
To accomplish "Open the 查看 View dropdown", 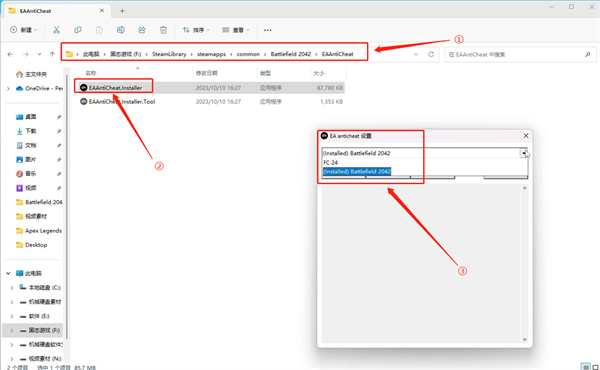I will pos(236,30).
